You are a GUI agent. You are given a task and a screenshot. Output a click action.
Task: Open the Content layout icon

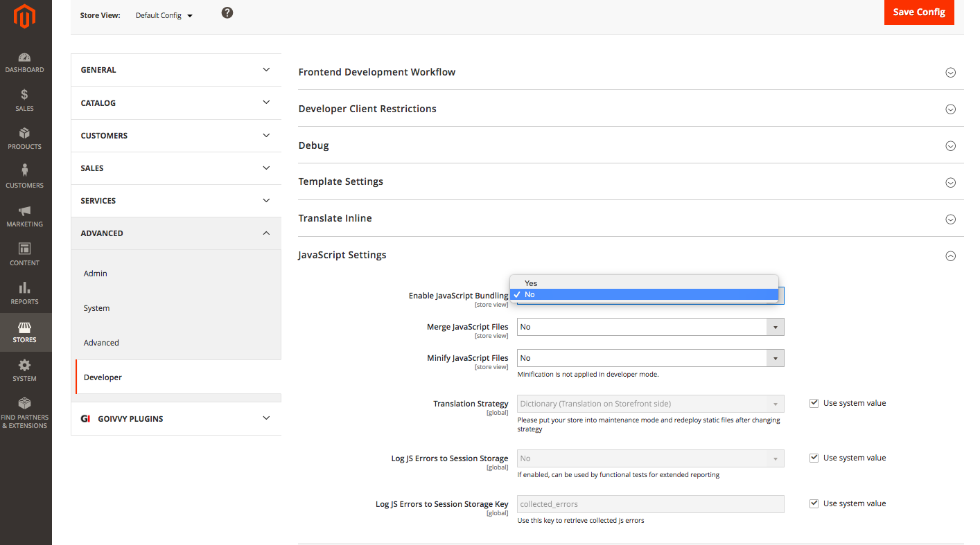click(25, 249)
